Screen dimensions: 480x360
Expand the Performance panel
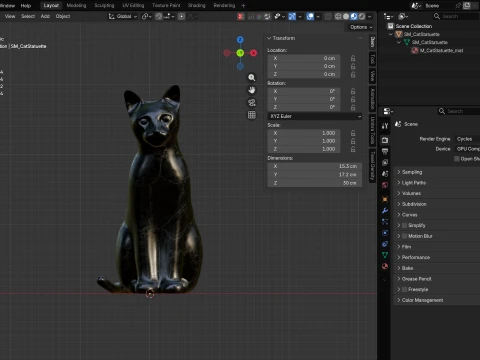[437, 257]
